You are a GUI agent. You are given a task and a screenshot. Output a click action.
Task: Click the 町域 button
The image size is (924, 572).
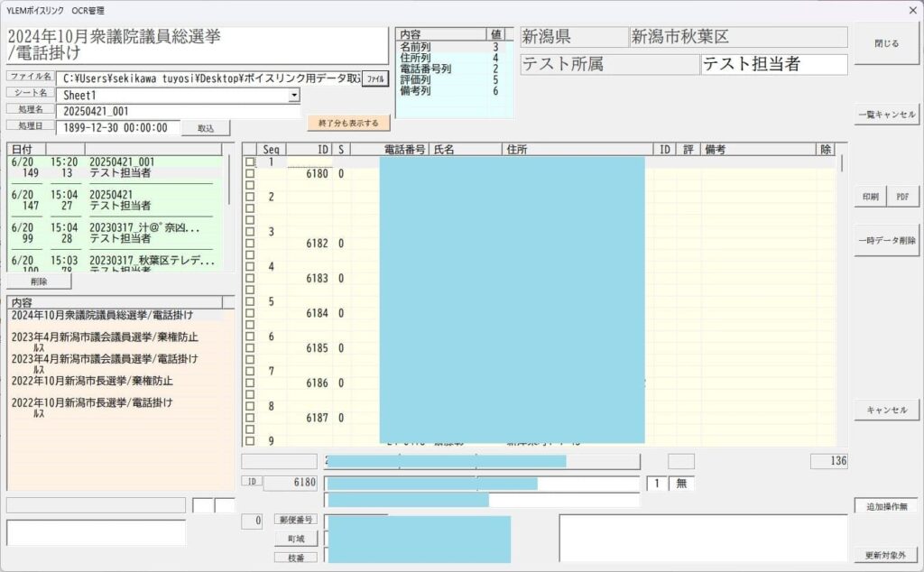pyautogui.click(x=296, y=539)
